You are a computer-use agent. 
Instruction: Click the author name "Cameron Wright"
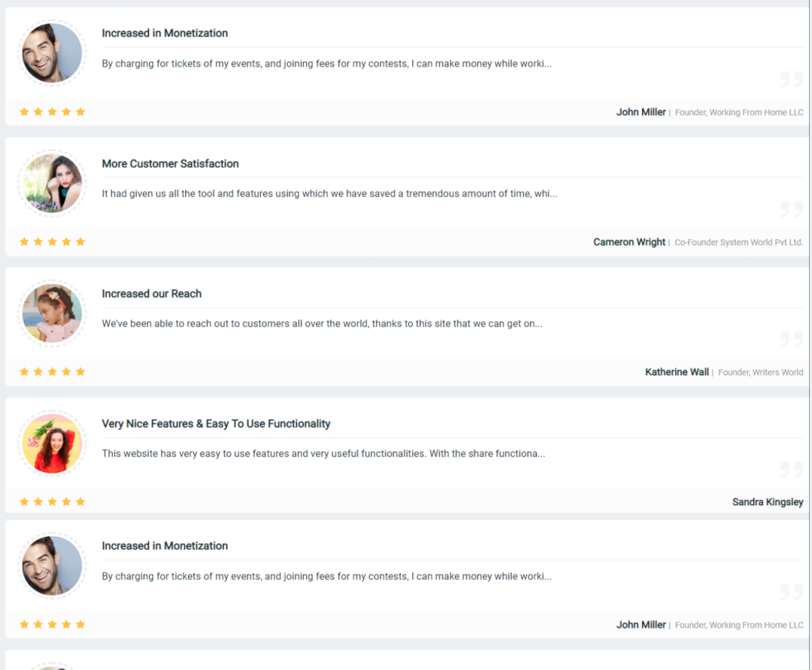(x=629, y=242)
